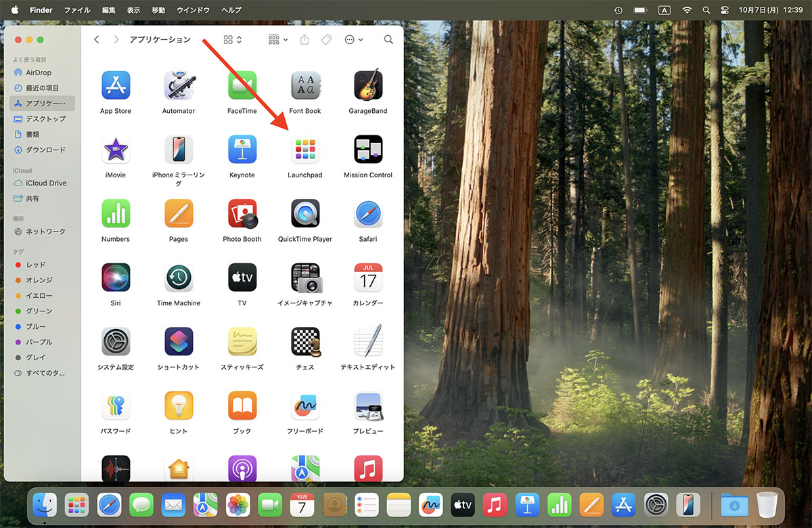Viewport: 812px width, 528px height.
Task: Open the ヘルプ menu
Action: (231, 10)
